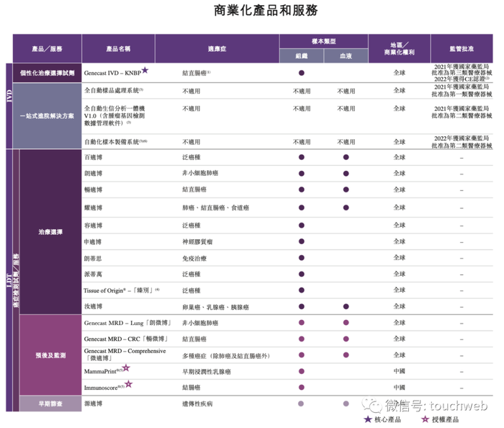Click the 預後及監測 category cell
This screenshot has width=504, height=428.
(50, 355)
